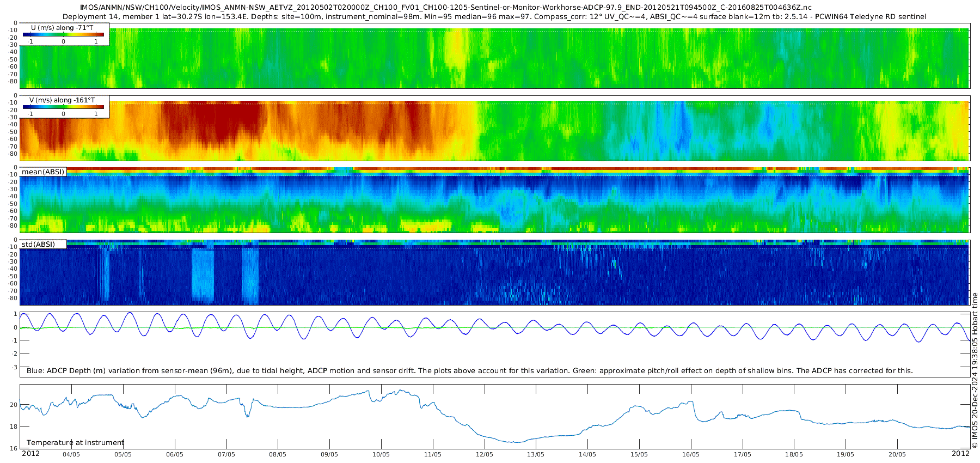Click the 08/05 date tick label

coord(278,454)
